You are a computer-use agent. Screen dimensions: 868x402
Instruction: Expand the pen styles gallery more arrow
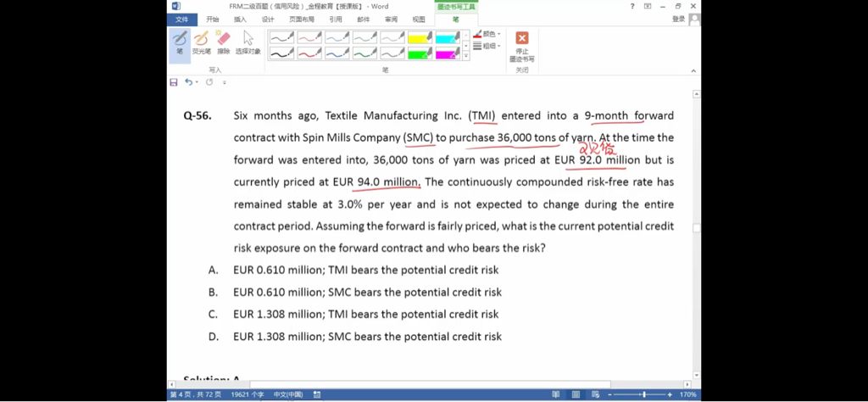(465, 56)
